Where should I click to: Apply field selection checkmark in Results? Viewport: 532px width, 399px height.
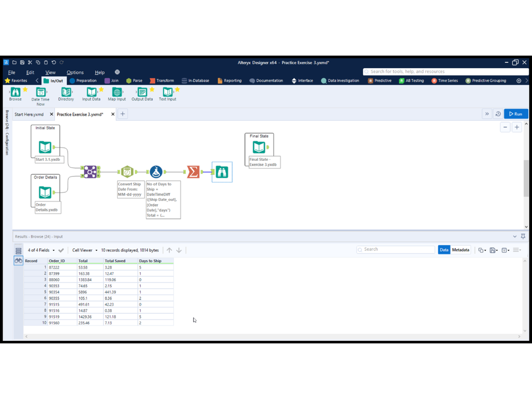[x=61, y=250]
